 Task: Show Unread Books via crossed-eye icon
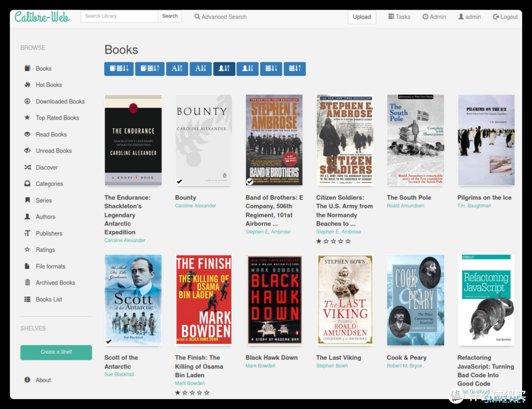coord(28,151)
